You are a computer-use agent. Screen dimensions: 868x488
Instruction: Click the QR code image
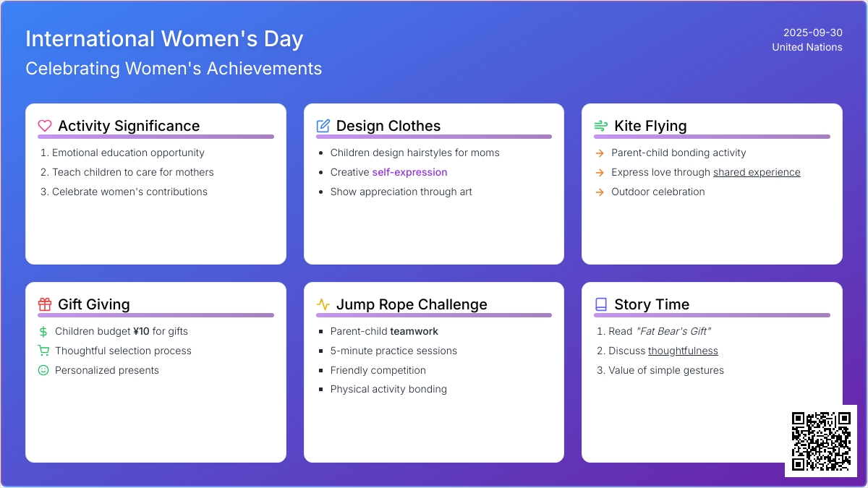click(821, 441)
